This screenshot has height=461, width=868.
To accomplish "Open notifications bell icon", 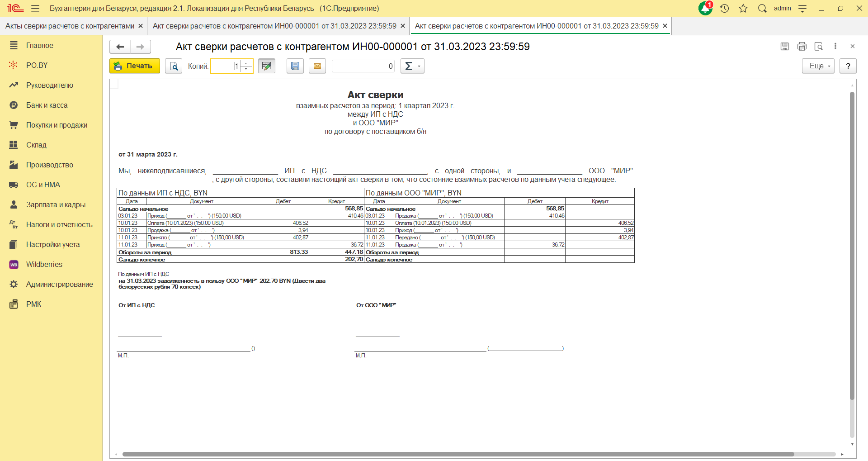I will [x=705, y=9].
